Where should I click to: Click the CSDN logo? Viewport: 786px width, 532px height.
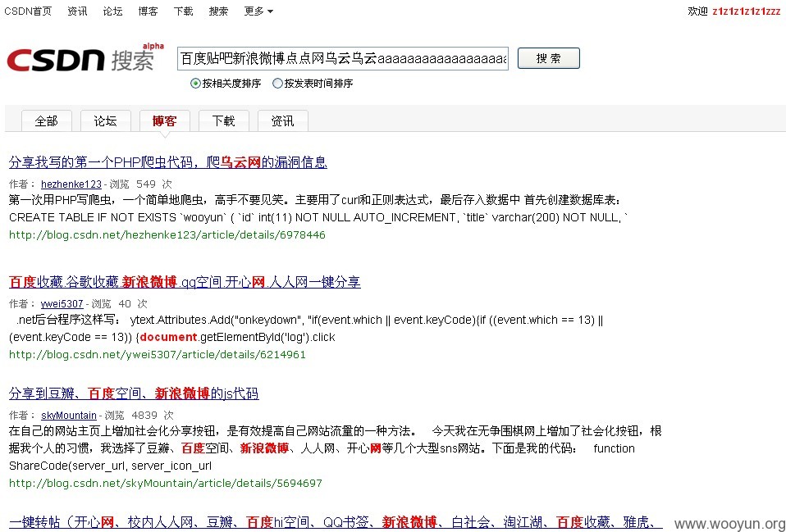[85, 59]
